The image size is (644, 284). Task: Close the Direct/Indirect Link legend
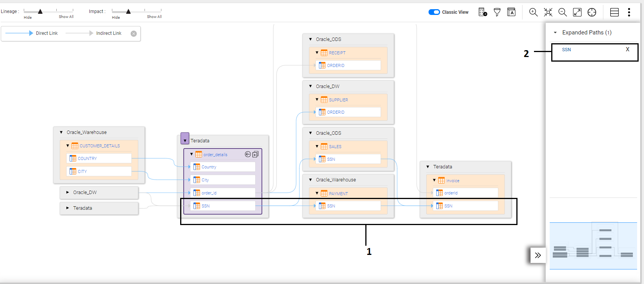[134, 34]
